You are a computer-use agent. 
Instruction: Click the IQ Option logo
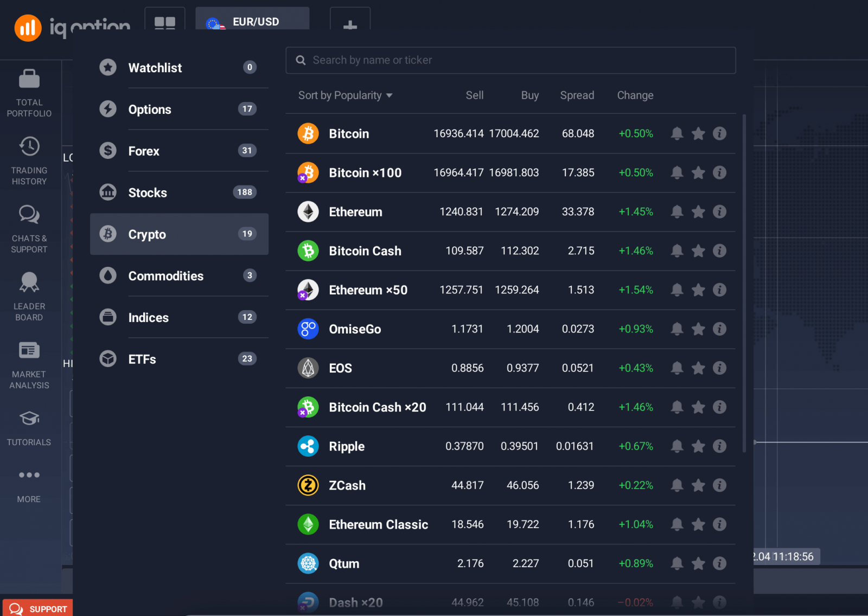[x=73, y=27]
